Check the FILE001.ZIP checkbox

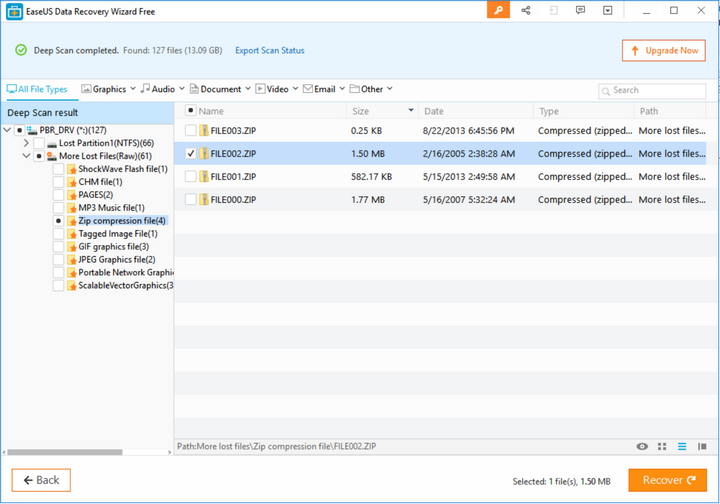click(x=191, y=176)
